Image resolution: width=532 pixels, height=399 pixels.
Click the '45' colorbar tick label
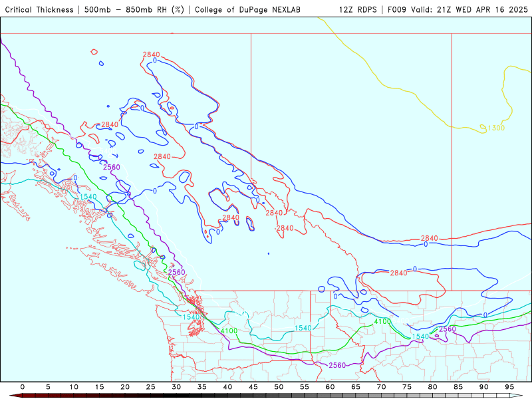click(253, 387)
